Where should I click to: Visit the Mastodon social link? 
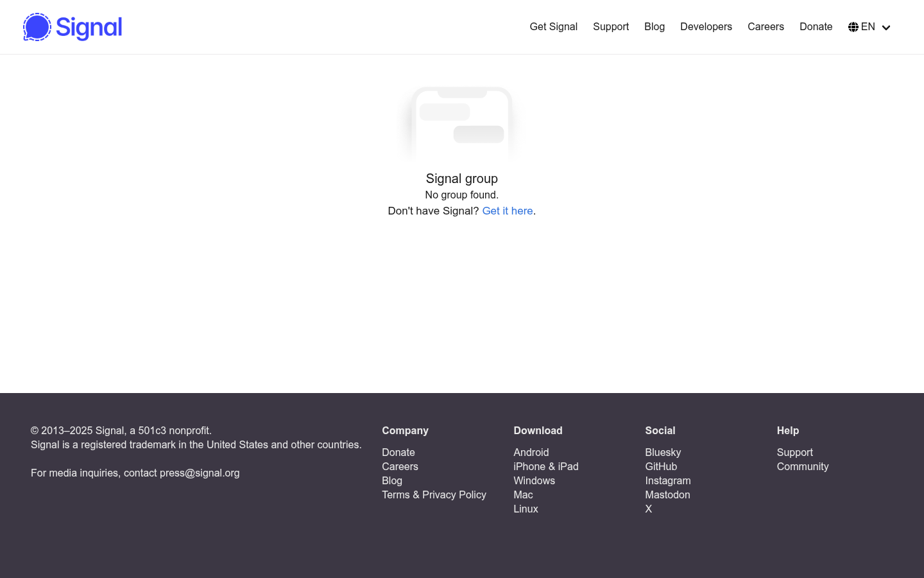pos(667,495)
